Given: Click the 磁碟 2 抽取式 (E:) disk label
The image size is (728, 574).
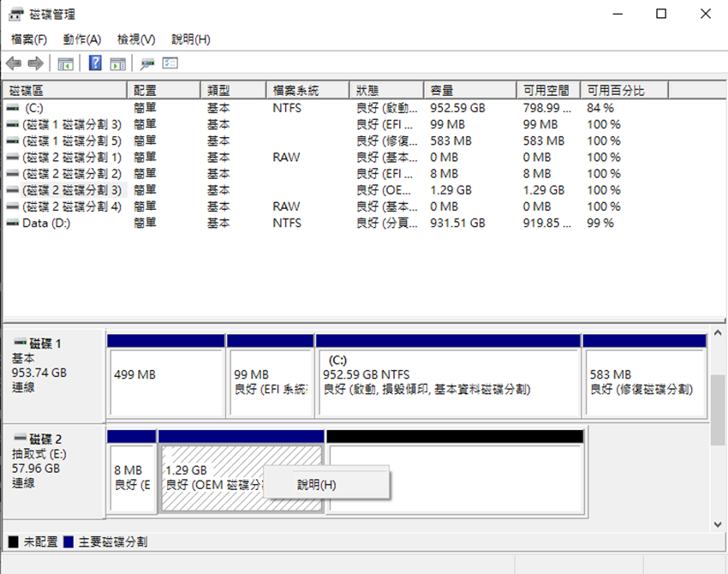Looking at the screenshot, I should (53, 470).
